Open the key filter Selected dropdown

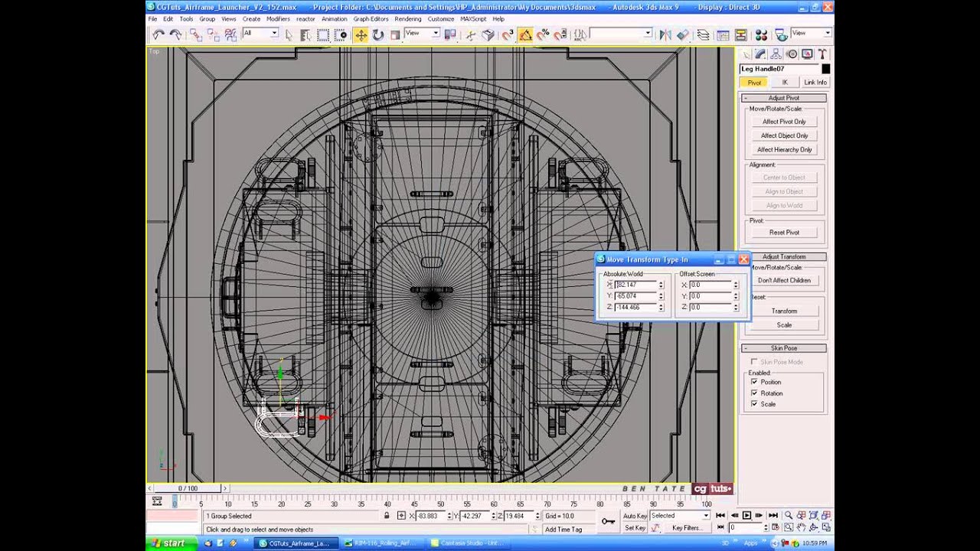pyautogui.click(x=680, y=516)
